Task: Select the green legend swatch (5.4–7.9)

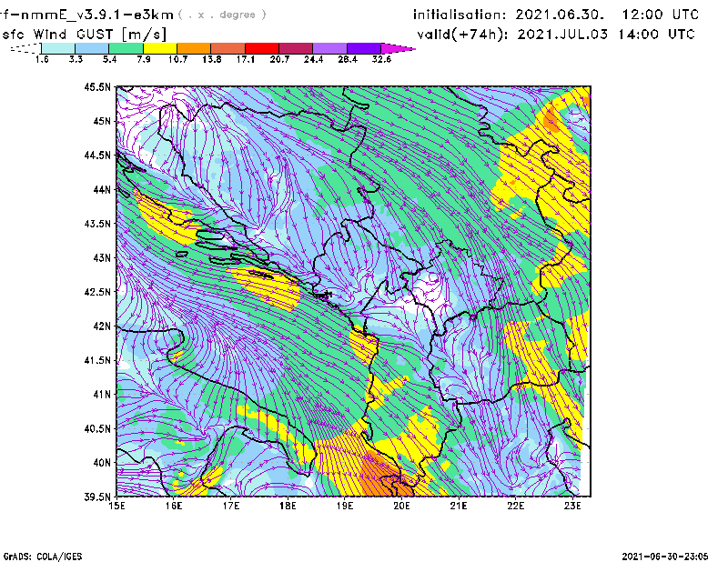Action: pyautogui.click(x=126, y=48)
